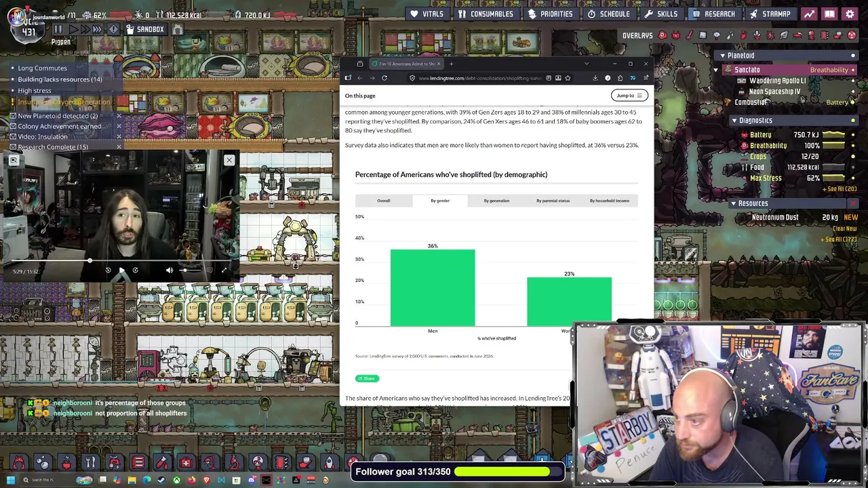Open the Ventilation build category
The height and width of the screenshot is (488, 868).
[138, 463]
